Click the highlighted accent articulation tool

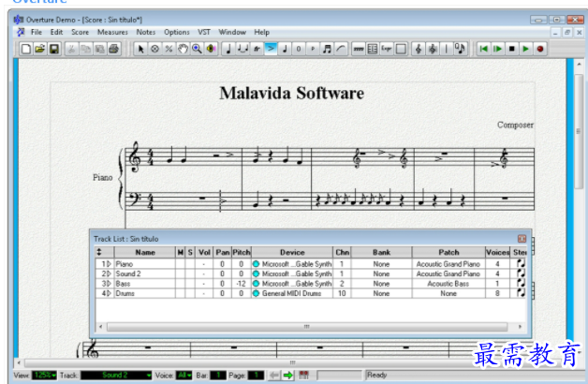point(271,49)
